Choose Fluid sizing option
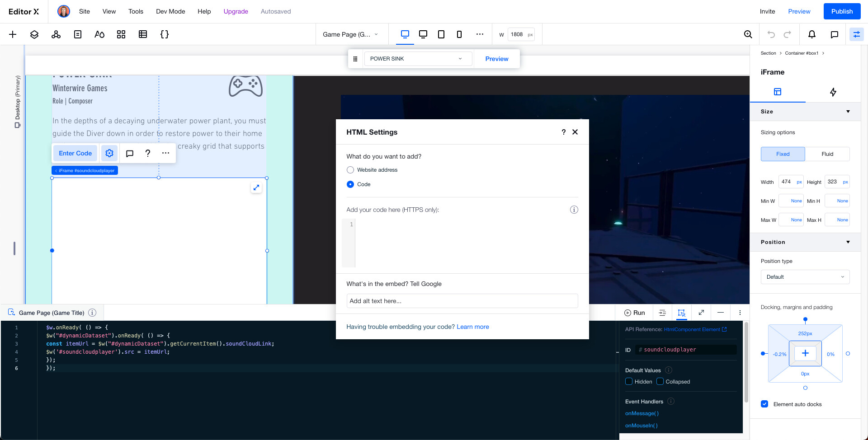The width and height of the screenshot is (868, 440). [x=827, y=154]
